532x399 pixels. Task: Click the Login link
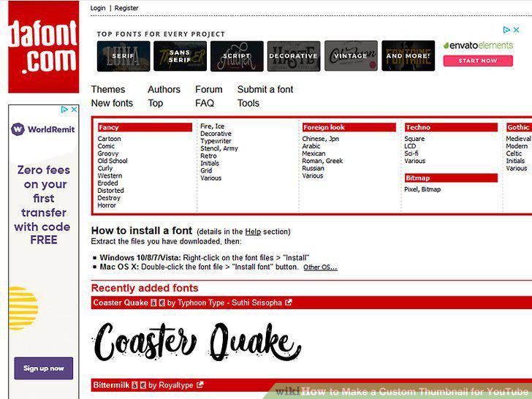click(98, 8)
